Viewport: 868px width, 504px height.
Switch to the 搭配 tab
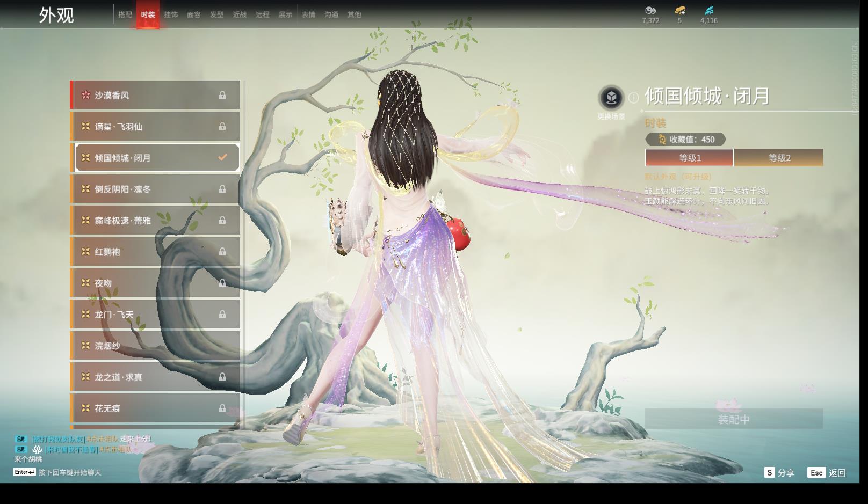point(125,14)
